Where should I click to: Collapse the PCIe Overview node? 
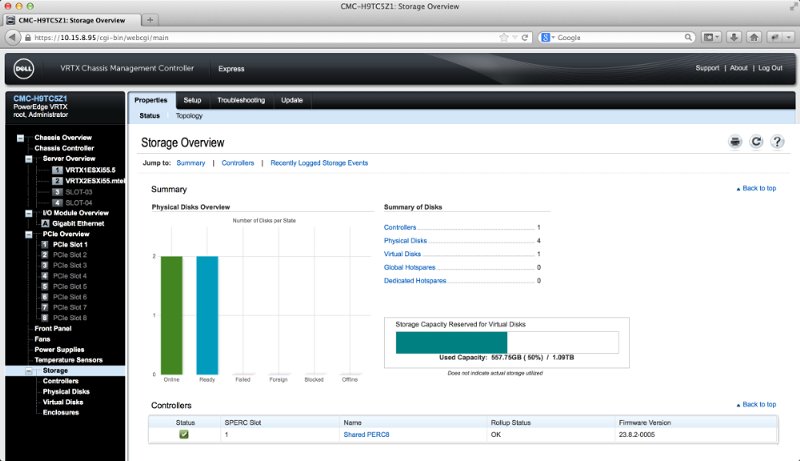tap(29, 235)
